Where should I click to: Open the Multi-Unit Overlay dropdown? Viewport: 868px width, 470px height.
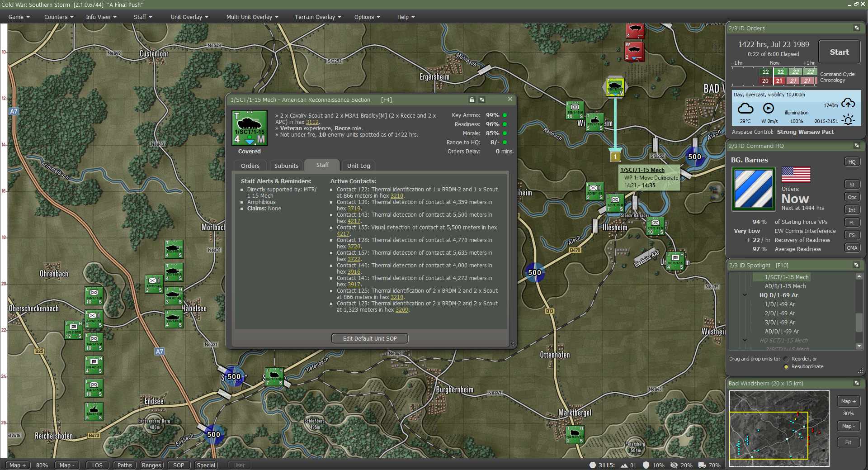[252, 17]
